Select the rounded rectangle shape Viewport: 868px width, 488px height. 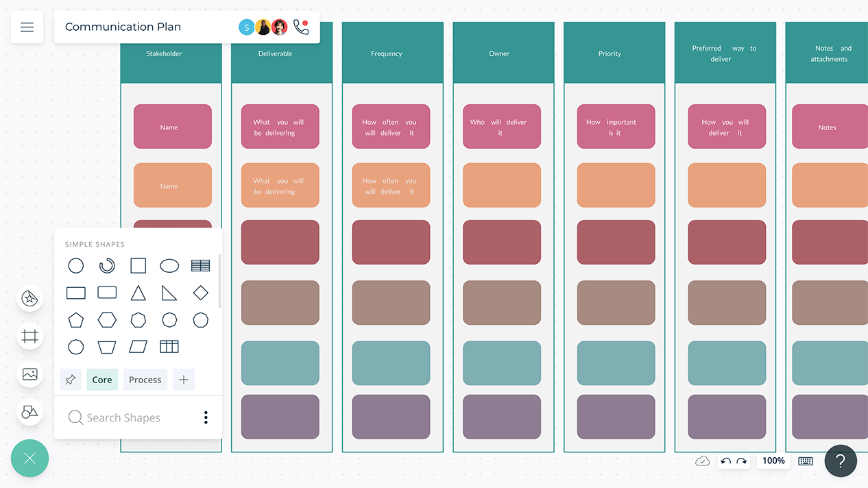pos(107,293)
